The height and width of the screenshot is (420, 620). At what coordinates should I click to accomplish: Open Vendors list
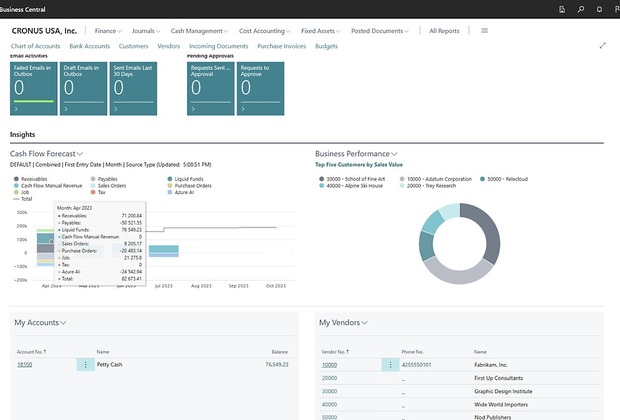168,46
